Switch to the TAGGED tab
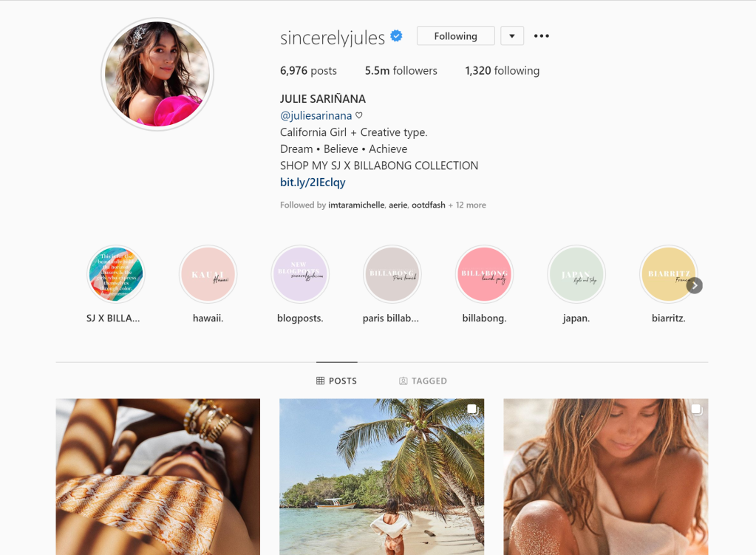Screen dimensions: 756x555 click(423, 381)
